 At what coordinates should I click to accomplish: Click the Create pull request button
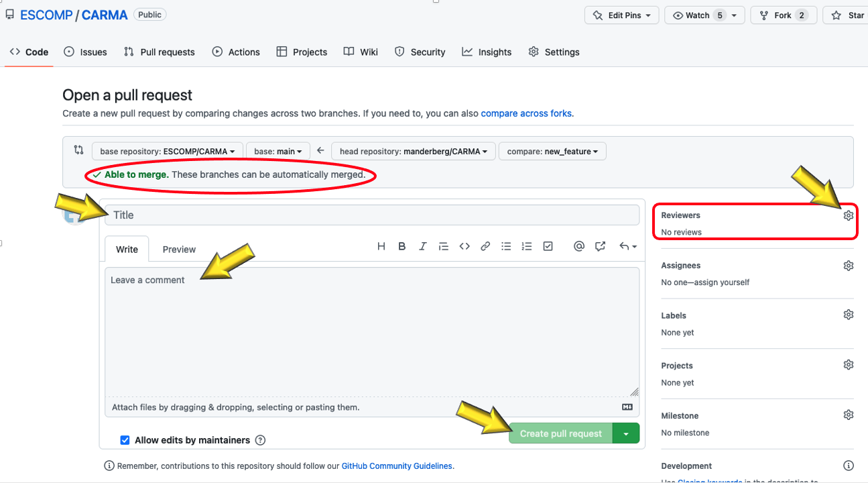560,433
